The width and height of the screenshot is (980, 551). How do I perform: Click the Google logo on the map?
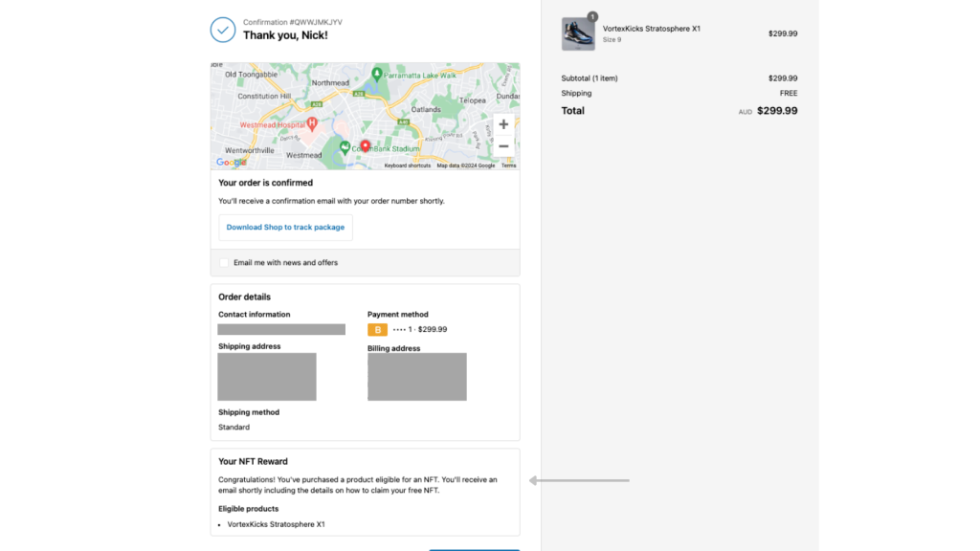coord(232,163)
